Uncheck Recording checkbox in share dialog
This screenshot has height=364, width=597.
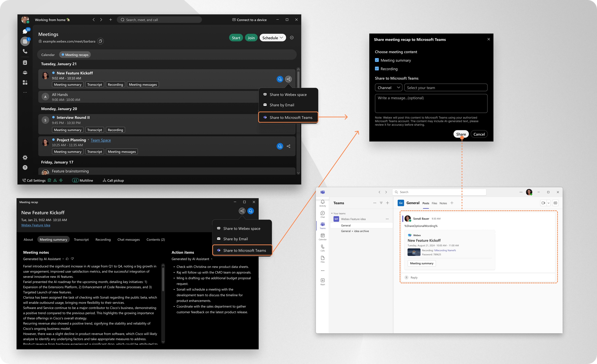(x=377, y=69)
